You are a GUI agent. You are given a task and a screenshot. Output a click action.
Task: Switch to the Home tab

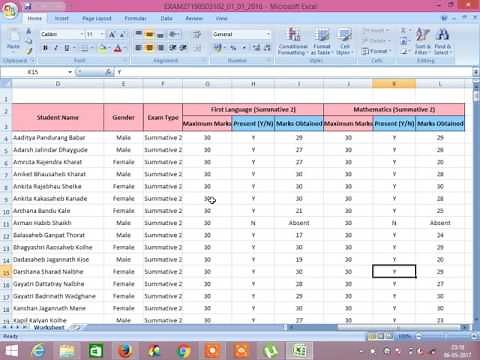point(35,18)
